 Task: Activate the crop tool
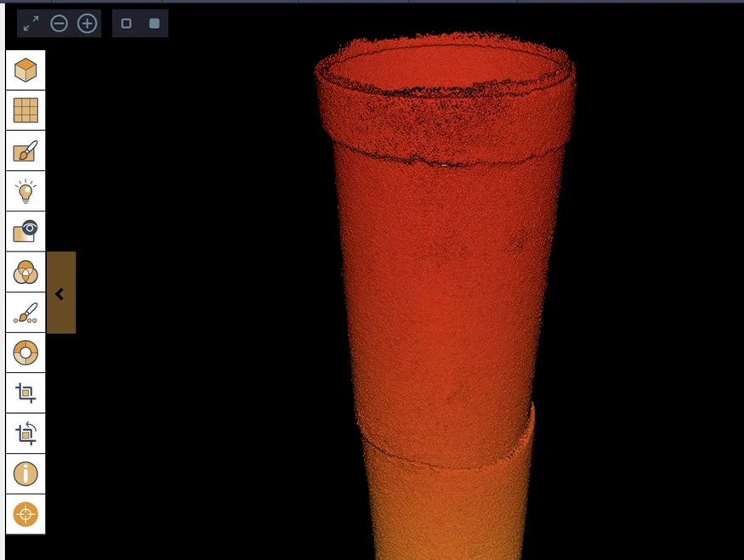coord(26,393)
